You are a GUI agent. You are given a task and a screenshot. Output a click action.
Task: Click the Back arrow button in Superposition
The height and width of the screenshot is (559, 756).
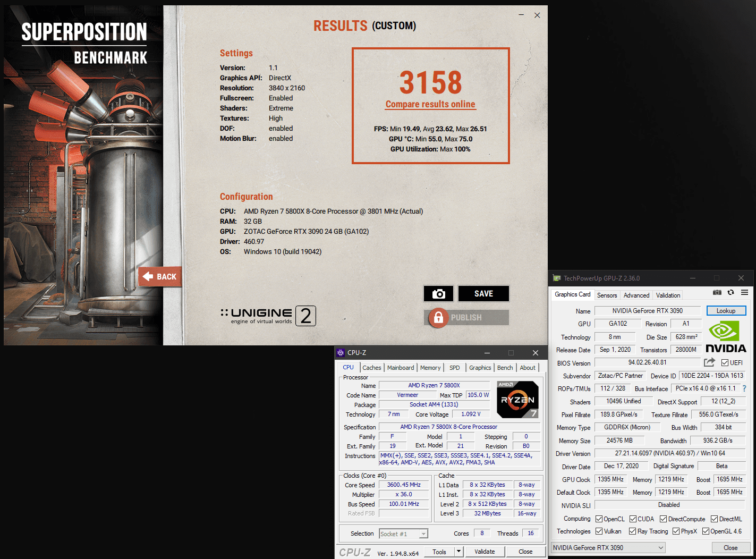(160, 277)
